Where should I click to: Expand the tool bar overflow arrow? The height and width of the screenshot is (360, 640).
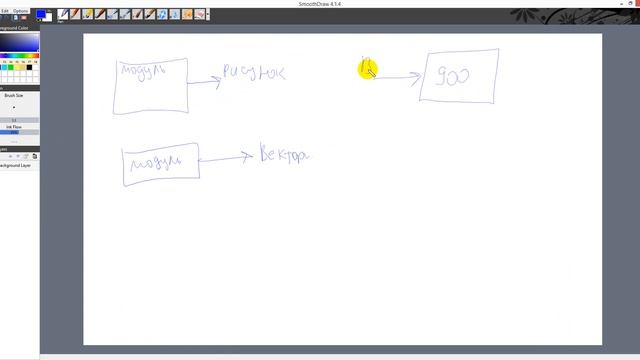[x=208, y=15]
